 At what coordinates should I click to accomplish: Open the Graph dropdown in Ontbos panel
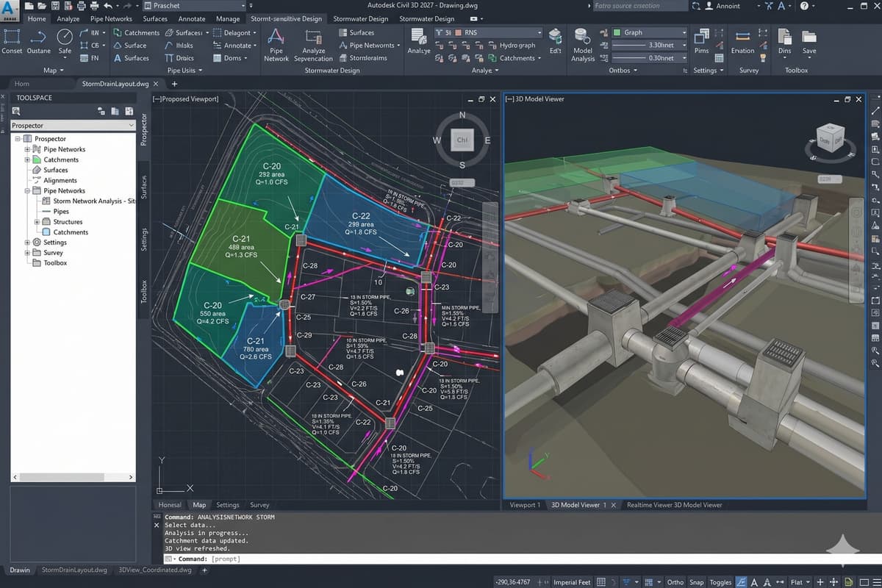650,32
